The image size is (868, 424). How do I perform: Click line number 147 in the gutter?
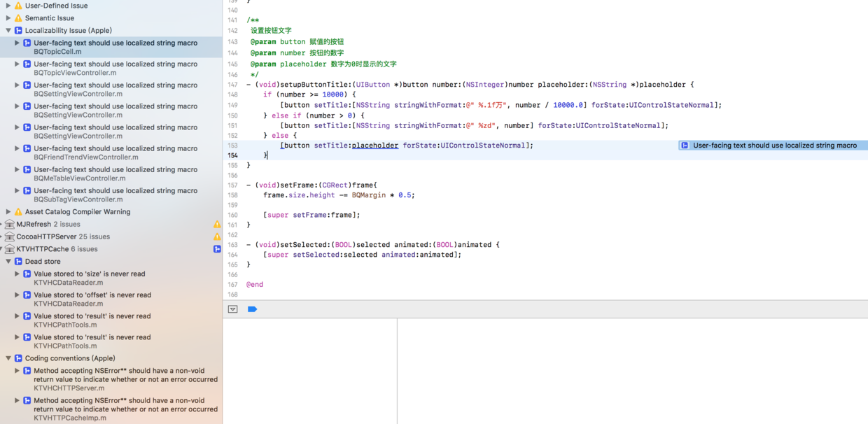(232, 85)
